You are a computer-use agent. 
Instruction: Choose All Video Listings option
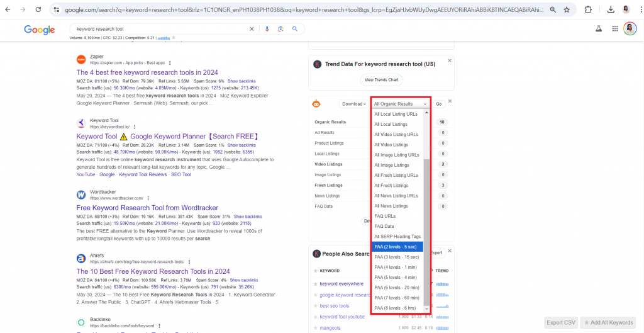pos(397,145)
